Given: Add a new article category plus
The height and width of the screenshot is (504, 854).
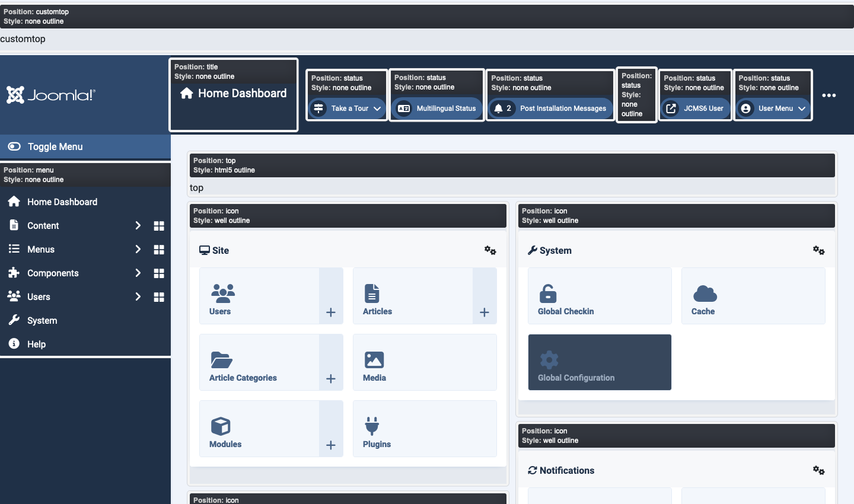Looking at the screenshot, I should click(x=331, y=362).
